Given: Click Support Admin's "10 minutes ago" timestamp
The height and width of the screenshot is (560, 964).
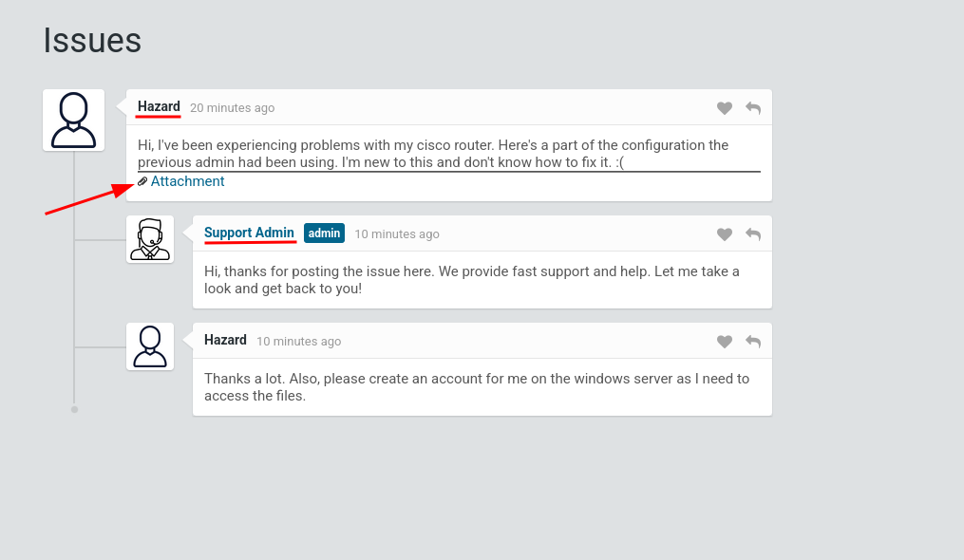Looking at the screenshot, I should click(x=397, y=234).
